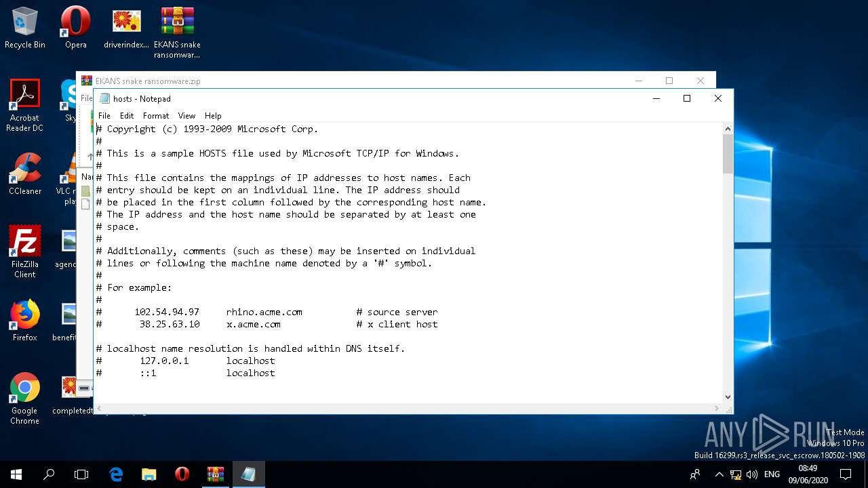Viewport: 868px width, 488px height.
Task: Open the Google Chrome desktop shortcut
Action: pyautogui.click(x=25, y=398)
